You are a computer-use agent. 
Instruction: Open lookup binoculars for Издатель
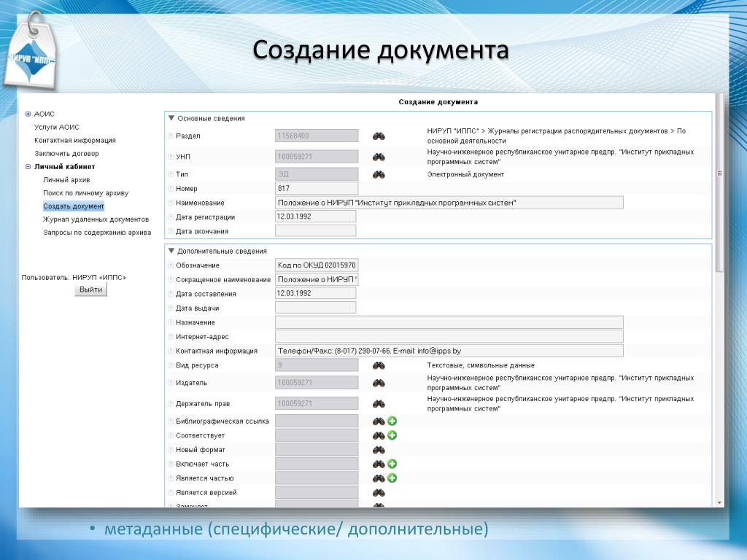click(x=379, y=383)
